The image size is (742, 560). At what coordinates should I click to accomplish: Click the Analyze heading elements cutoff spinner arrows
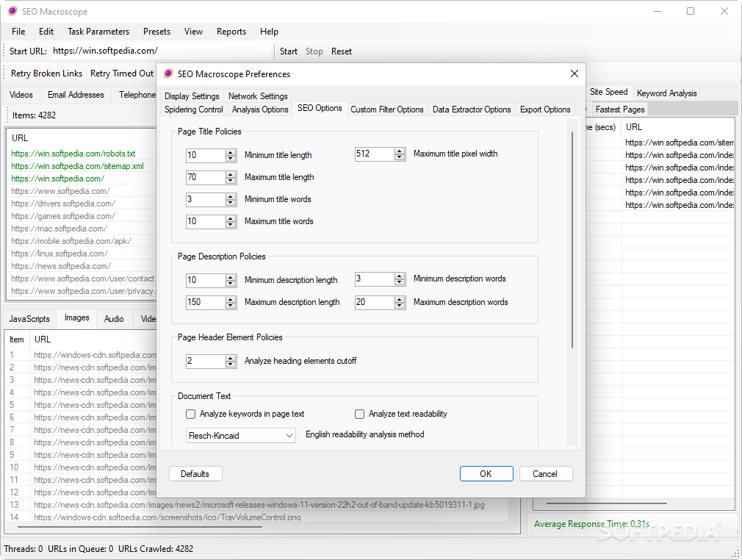pos(231,361)
